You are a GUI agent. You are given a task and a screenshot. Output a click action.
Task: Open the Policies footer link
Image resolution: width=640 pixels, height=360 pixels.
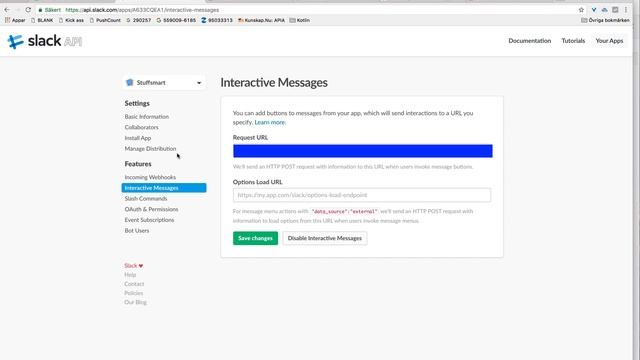pos(133,293)
